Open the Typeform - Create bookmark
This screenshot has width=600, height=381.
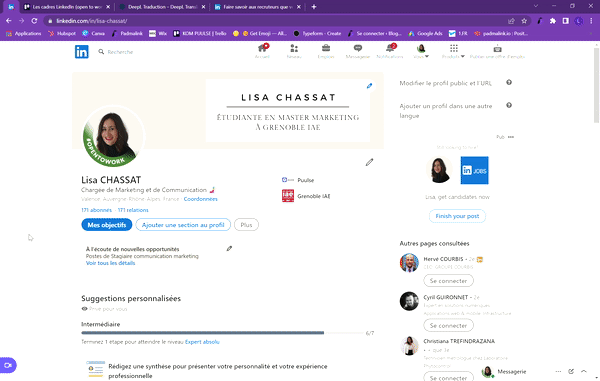[x=317, y=34]
